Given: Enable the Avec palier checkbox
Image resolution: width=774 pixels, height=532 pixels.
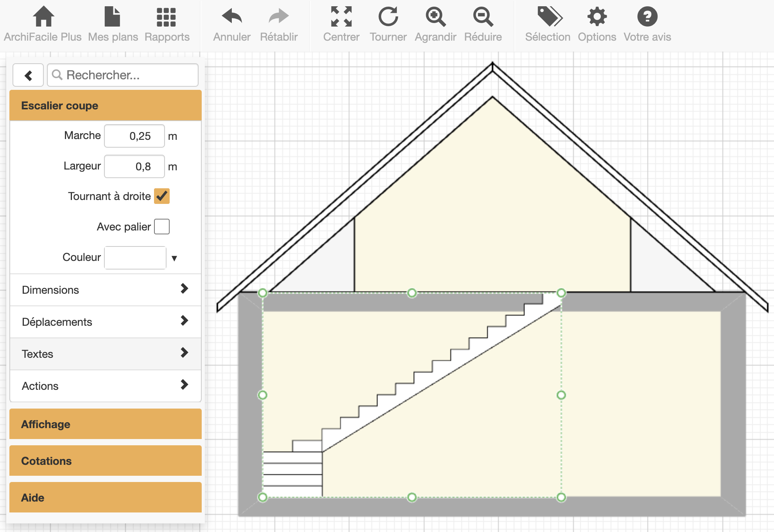Looking at the screenshot, I should tap(162, 227).
